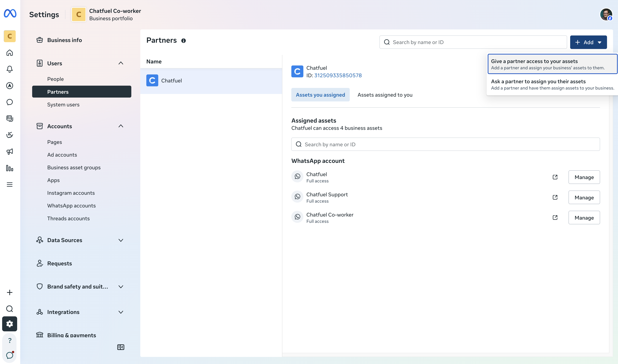This screenshot has height=364, width=618.
Task: Open the Inbox chat bubble icon
Action: (10, 102)
